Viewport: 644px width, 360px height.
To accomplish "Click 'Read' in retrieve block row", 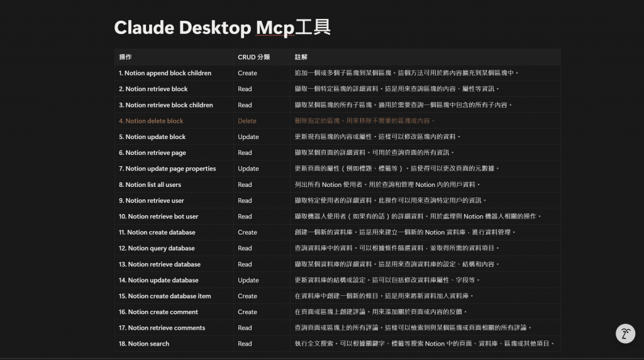I will click(245, 89).
